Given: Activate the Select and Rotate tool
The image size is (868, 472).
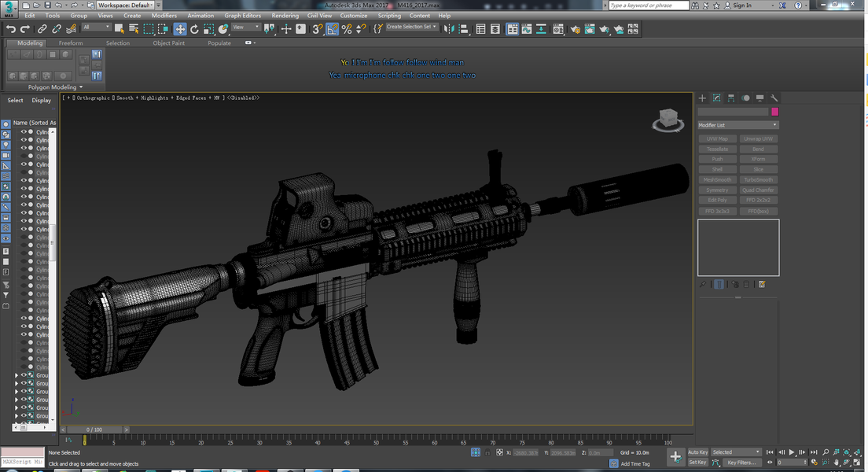Looking at the screenshot, I should pyautogui.click(x=194, y=29).
